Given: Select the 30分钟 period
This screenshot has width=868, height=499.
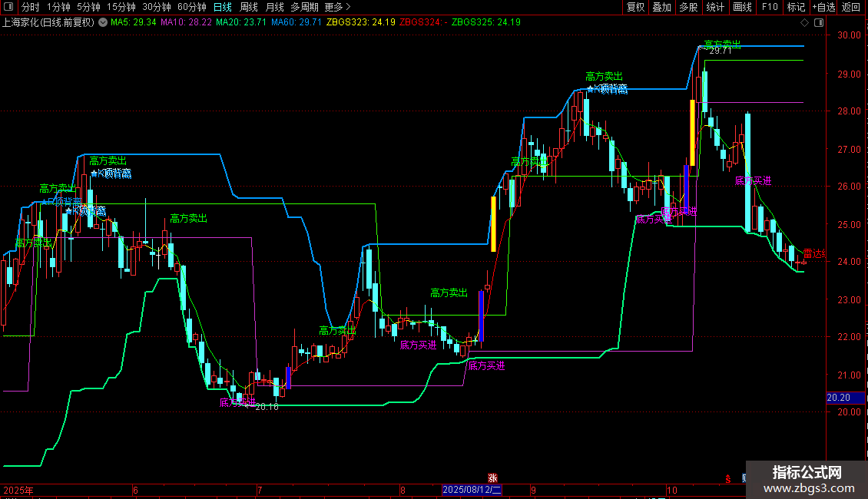Looking at the screenshot, I should pos(157,7).
